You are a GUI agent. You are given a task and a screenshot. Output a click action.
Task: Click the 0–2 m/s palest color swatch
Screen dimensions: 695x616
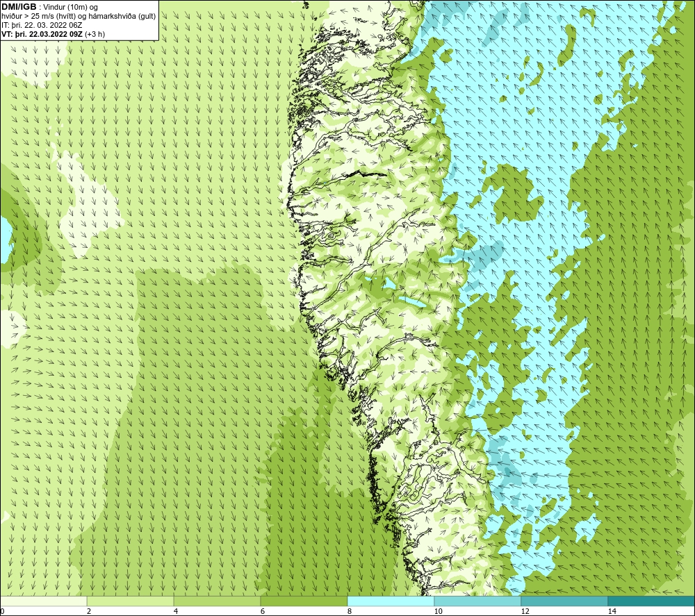click(x=43, y=601)
